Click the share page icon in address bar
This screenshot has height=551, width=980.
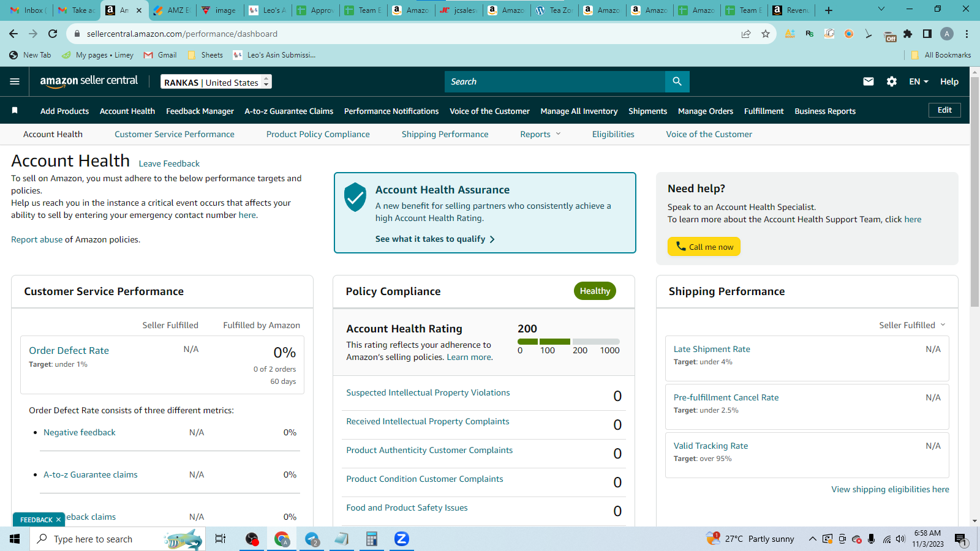746,34
